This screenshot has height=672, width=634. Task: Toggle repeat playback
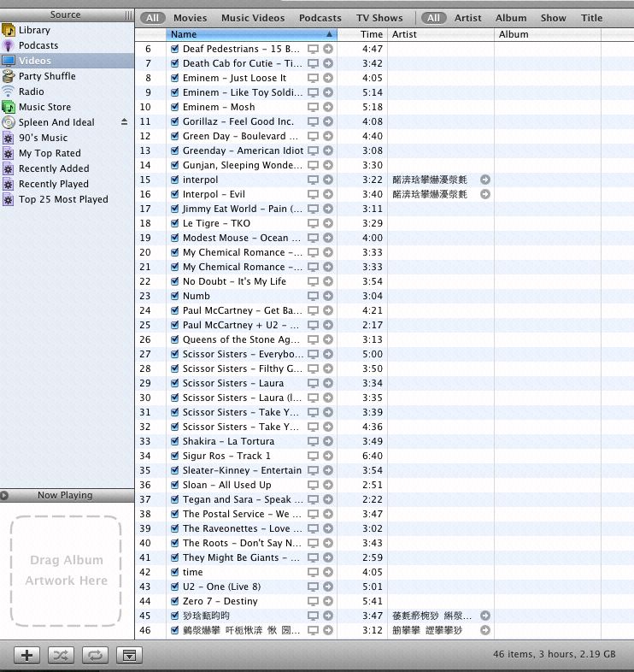(x=95, y=655)
